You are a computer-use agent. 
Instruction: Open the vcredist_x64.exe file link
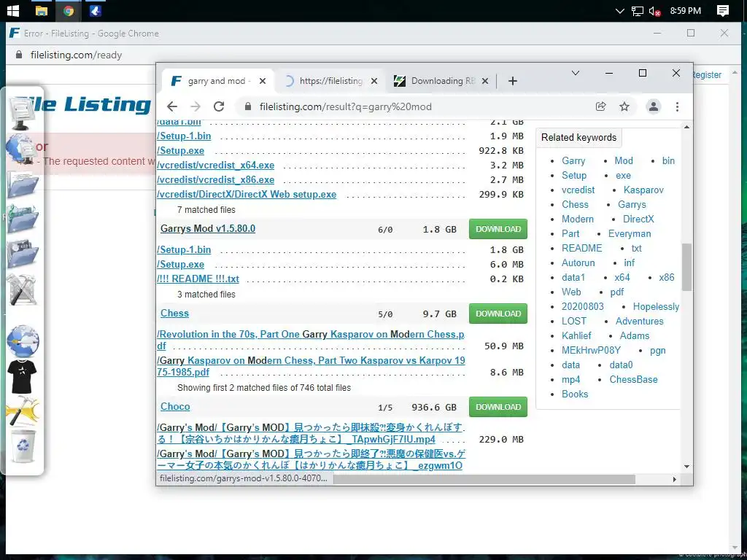[216, 166]
